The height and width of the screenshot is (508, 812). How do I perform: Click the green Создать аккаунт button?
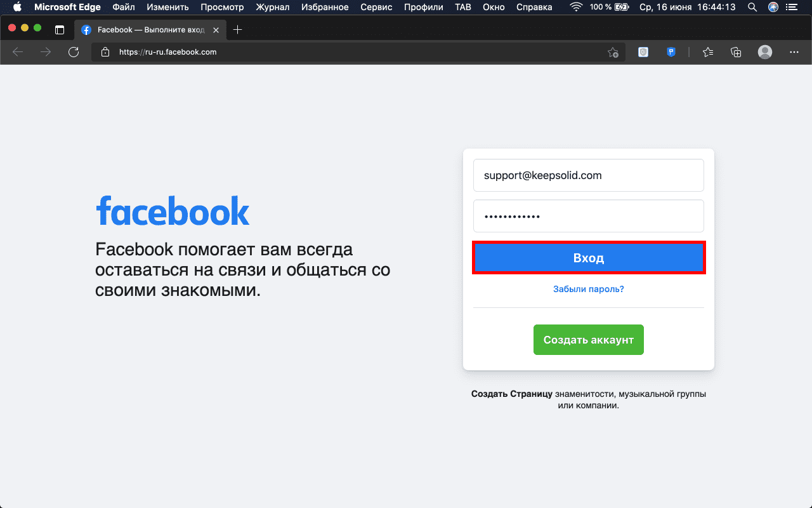pyautogui.click(x=588, y=340)
